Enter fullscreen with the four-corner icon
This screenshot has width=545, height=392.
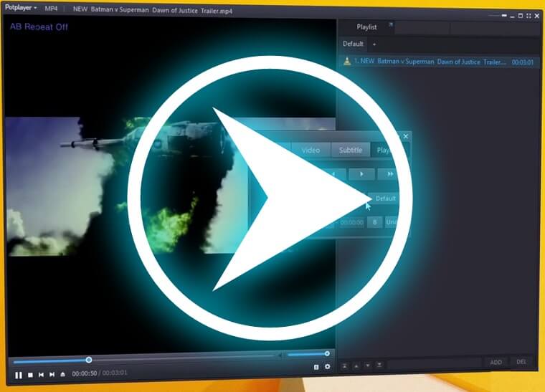[x=529, y=16]
